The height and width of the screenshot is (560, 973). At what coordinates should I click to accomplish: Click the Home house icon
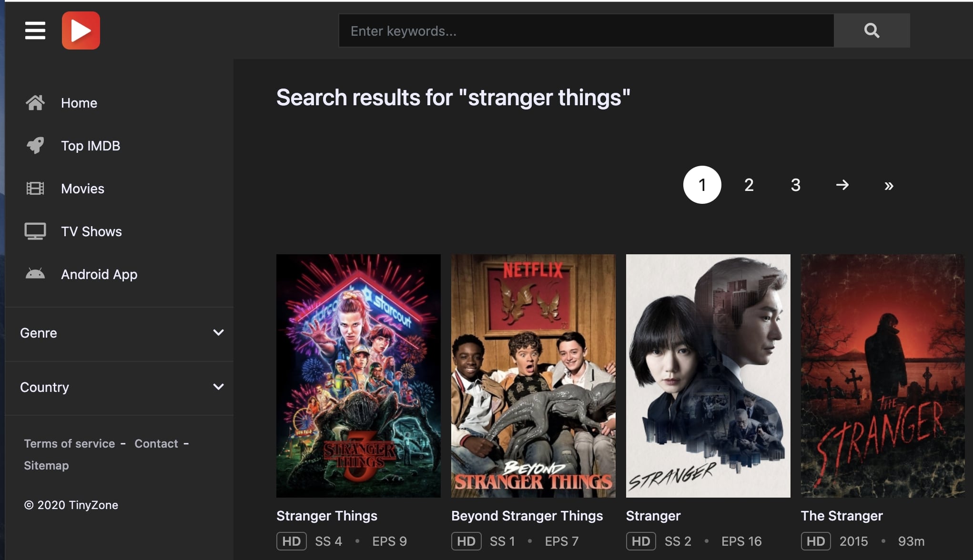pos(35,103)
